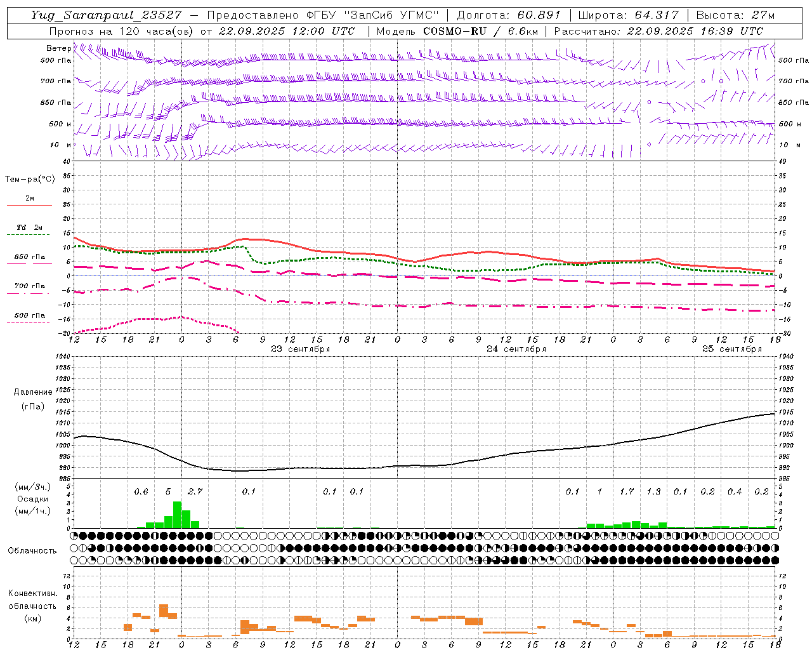Click the 3-hour precipitation value 1.3
The image size is (812, 650).
tap(653, 492)
